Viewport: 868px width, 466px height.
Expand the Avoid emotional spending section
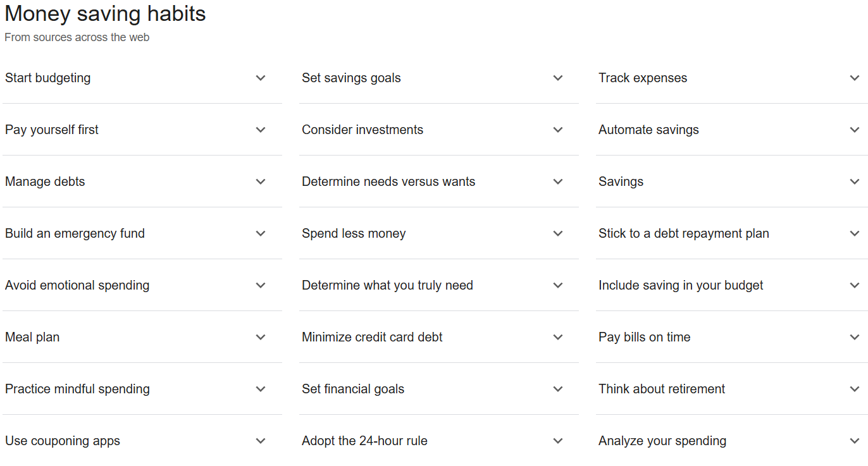pos(261,285)
